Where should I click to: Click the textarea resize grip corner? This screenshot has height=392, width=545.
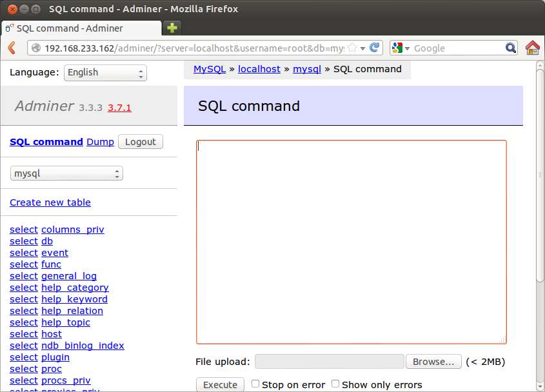click(503, 340)
